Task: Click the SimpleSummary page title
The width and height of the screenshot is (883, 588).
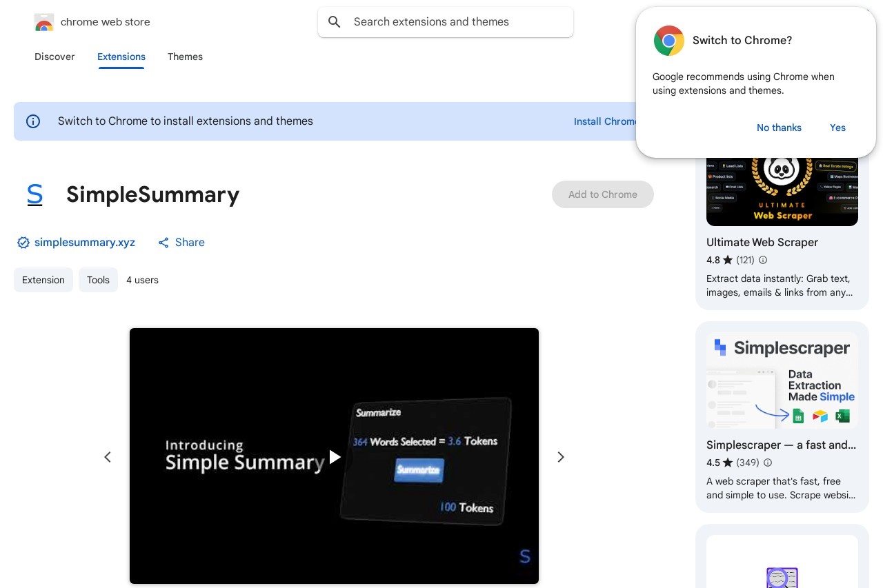Action: point(153,195)
